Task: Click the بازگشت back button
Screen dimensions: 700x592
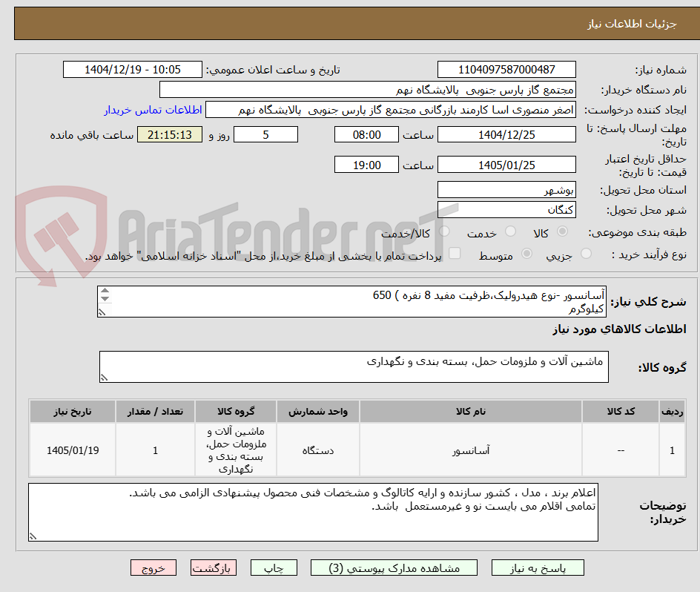Action: tap(214, 568)
